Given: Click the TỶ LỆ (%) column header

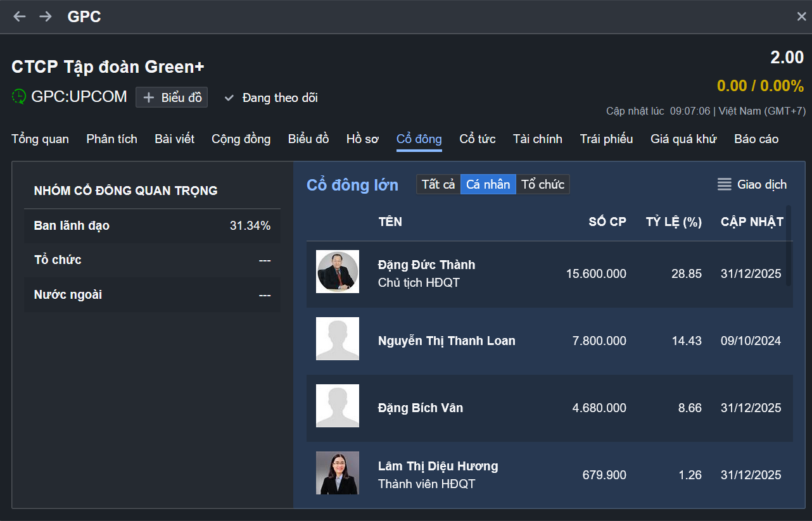Looking at the screenshot, I should point(674,222).
